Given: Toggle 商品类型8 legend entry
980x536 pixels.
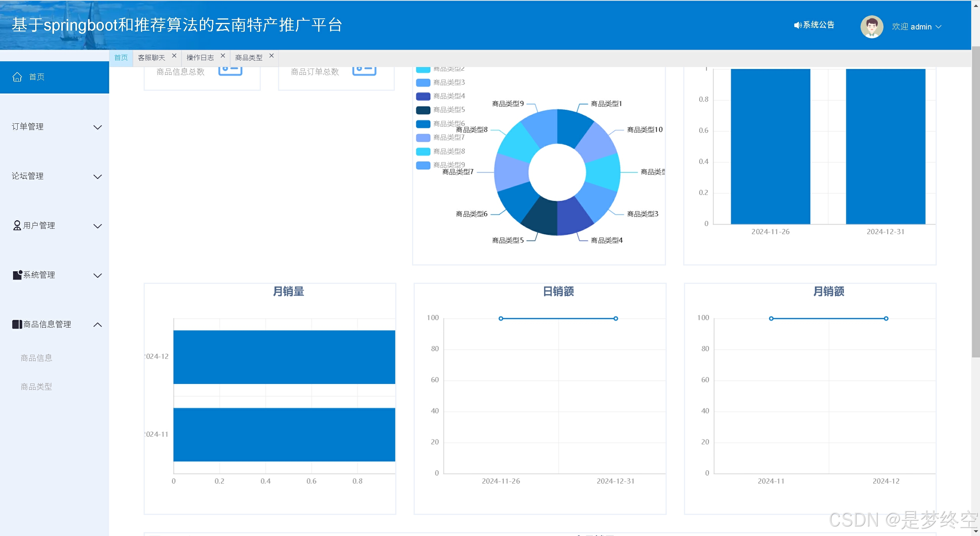Looking at the screenshot, I should pyautogui.click(x=449, y=151).
